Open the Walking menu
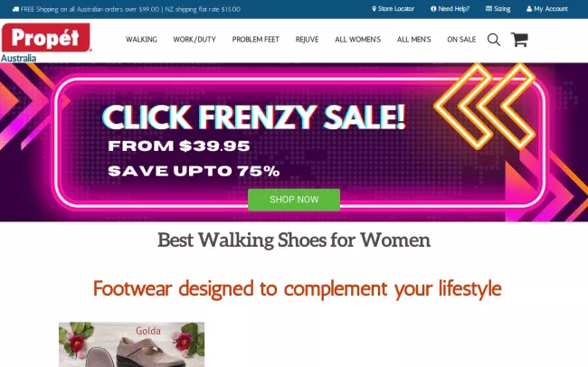Viewport: 588px width, 367px height. 141,40
